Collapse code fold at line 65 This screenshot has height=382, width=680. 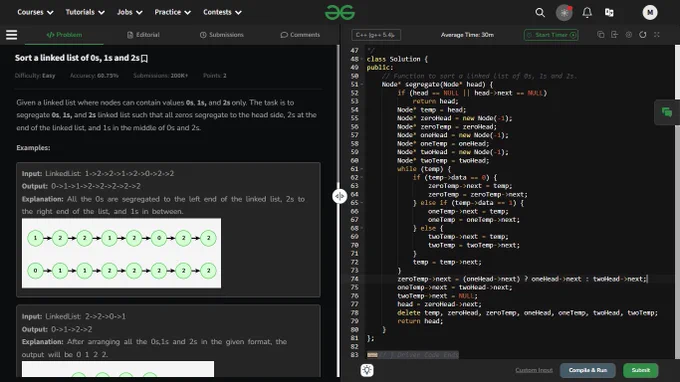point(363,203)
